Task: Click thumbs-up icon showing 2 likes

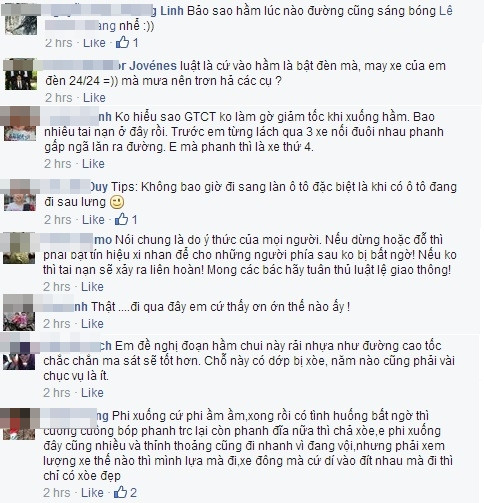Action: click(121, 492)
